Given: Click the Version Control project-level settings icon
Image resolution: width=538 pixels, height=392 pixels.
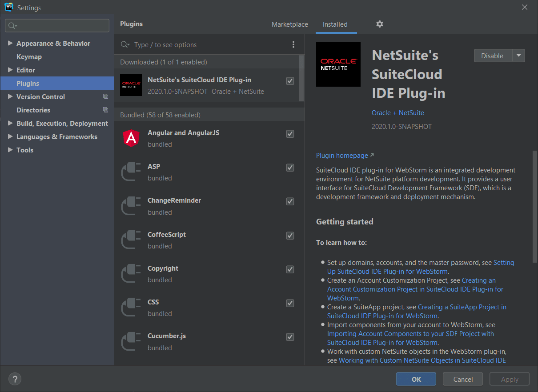Looking at the screenshot, I should click(x=105, y=96).
